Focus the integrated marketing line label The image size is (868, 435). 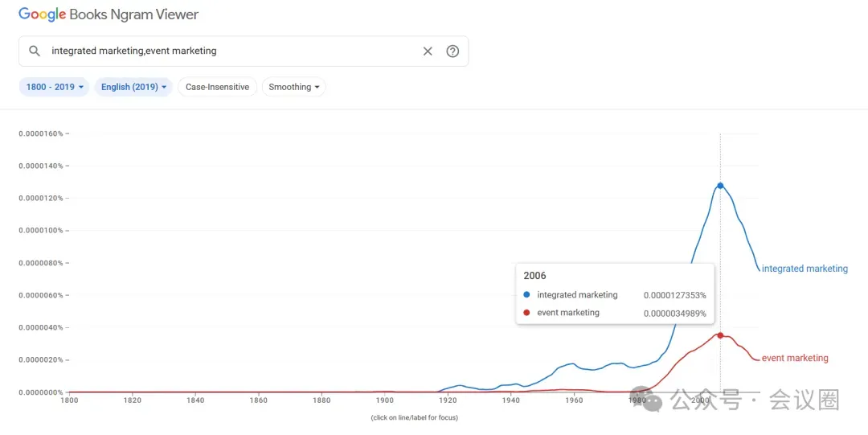804,269
